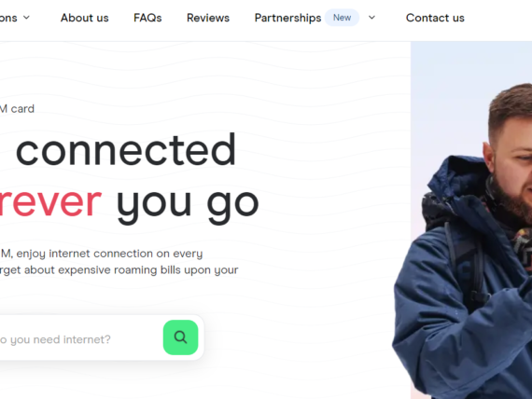Focus the "you need internet?" search field

[79, 339]
